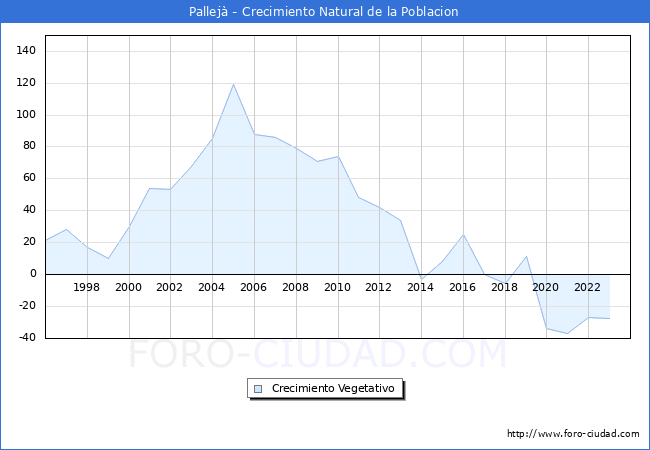Open the http://www.foro-ciudad.com link
The height and width of the screenshot is (450, 650).
tap(573, 434)
